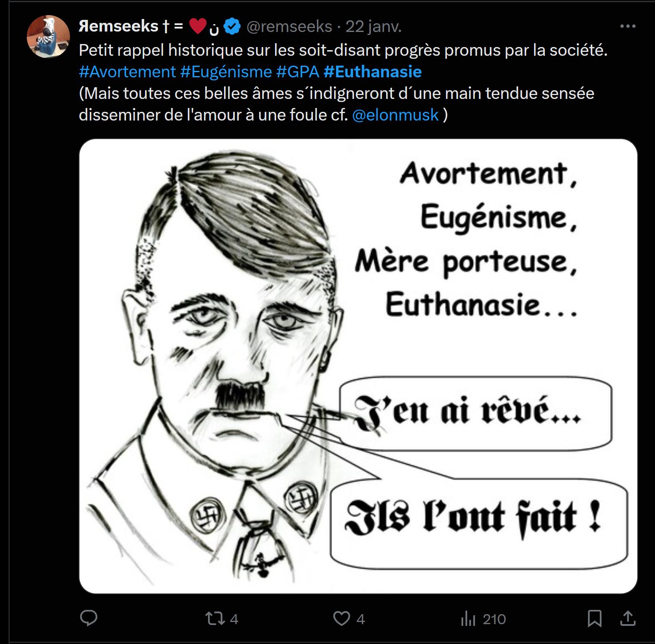Click the Remseeks display name
Screen dimensions: 655x644
pos(119,27)
